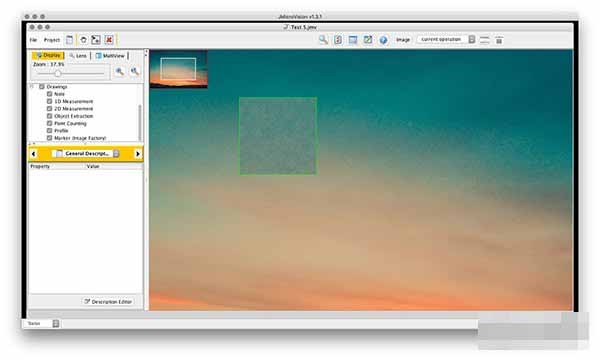Viewport: 600px width, 360px height.
Task: Open the status selector at bottom left
Action: click(42, 324)
